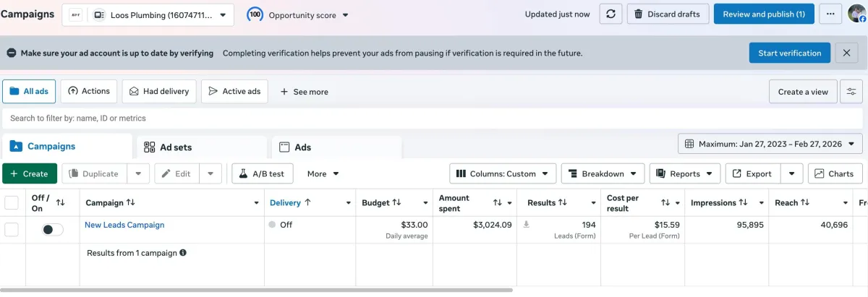Check the New Leads Campaign row checkbox

[x=12, y=229]
